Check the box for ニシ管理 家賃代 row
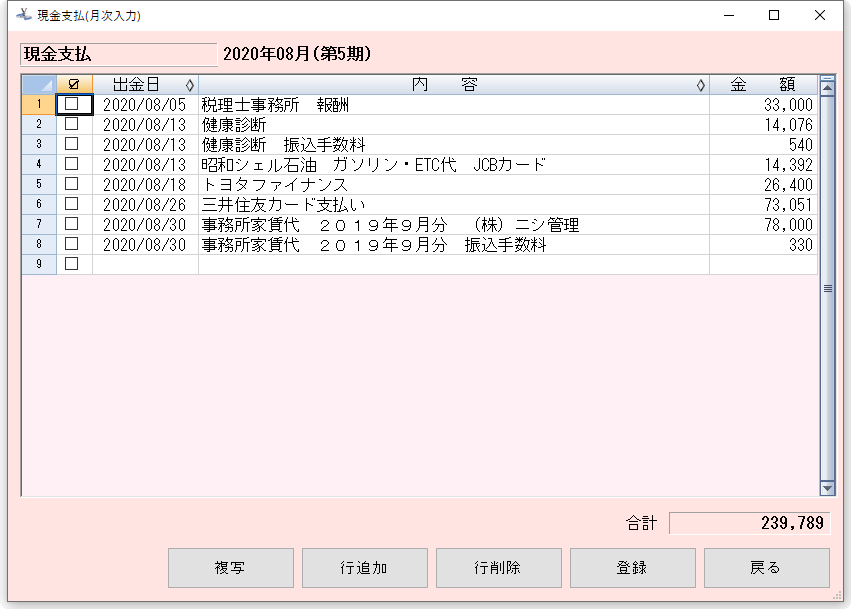 click(x=72, y=224)
